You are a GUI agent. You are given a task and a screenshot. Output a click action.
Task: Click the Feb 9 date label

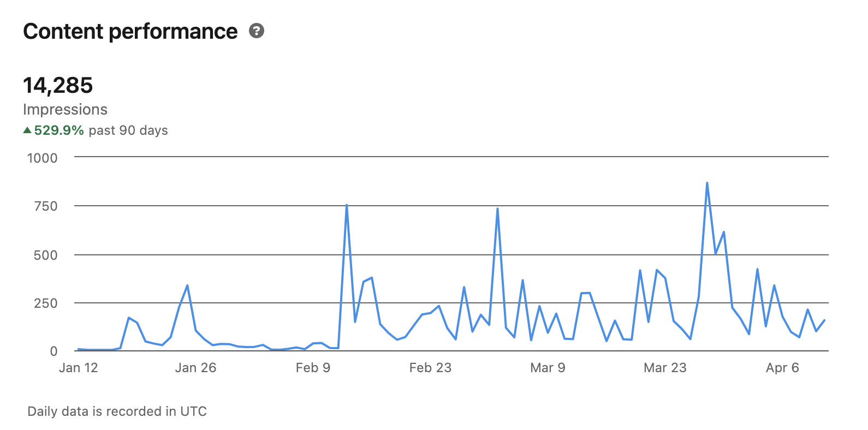click(x=313, y=368)
